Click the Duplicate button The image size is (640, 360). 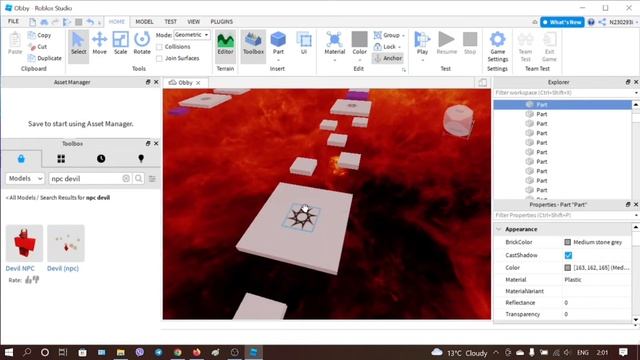44,58
